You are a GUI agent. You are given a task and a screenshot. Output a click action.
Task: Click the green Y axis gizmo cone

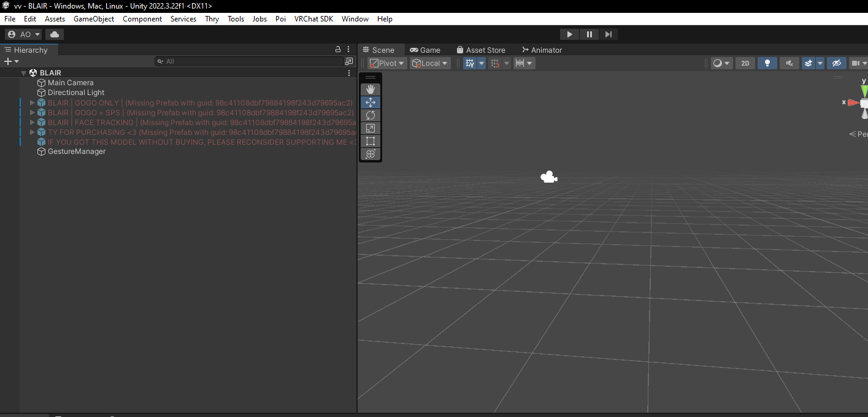pyautogui.click(x=864, y=91)
